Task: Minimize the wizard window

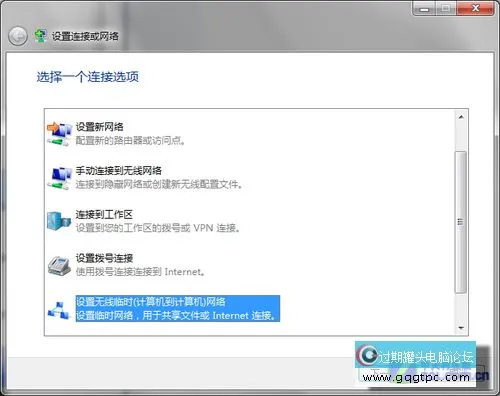Action: (424, 9)
